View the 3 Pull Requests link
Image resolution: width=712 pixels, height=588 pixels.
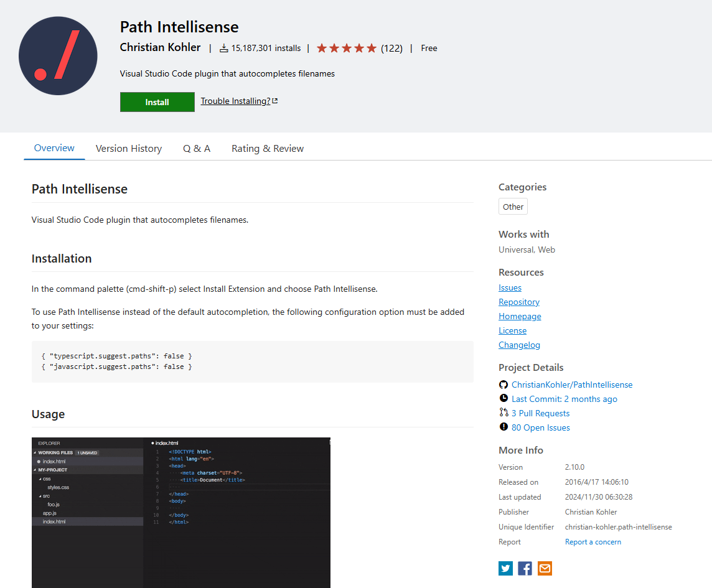[540, 413]
